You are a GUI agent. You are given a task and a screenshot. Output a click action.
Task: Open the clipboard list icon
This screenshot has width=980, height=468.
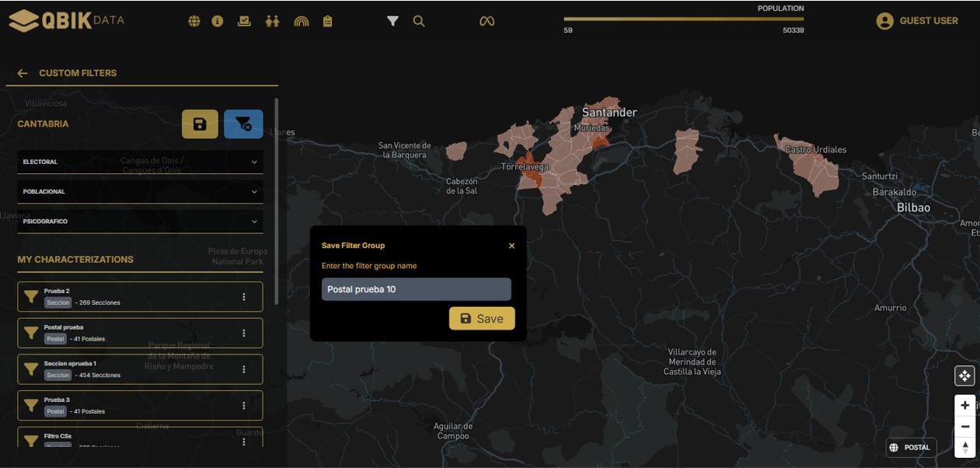tap(328, 22)
